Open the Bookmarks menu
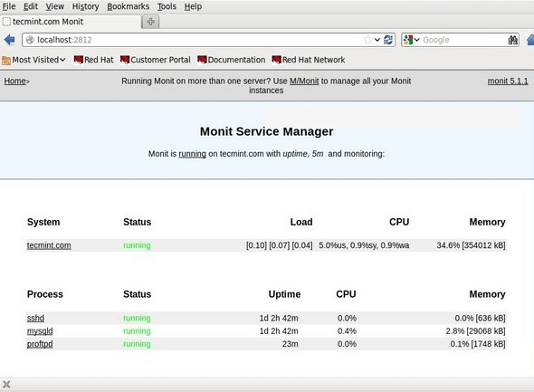 coord(128,6)
